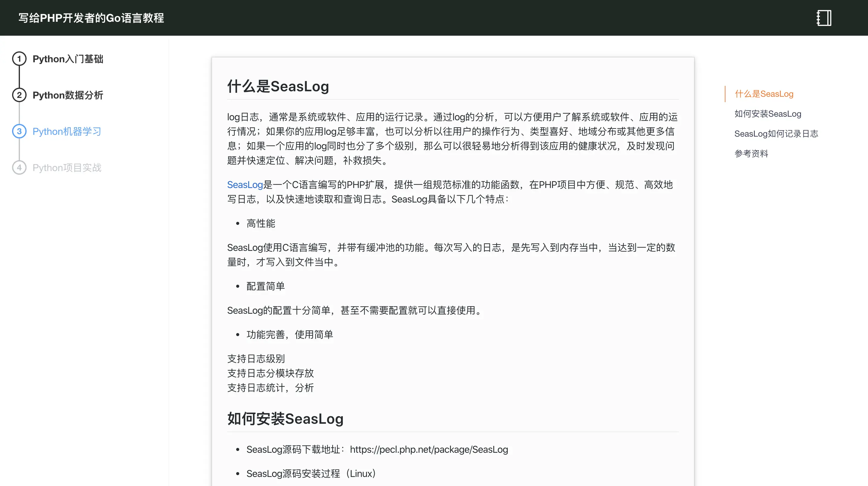This screenshot has width=868, height=486.
Task: Jump to 什么是SeasLog in the table of contents
Action: 764,94
